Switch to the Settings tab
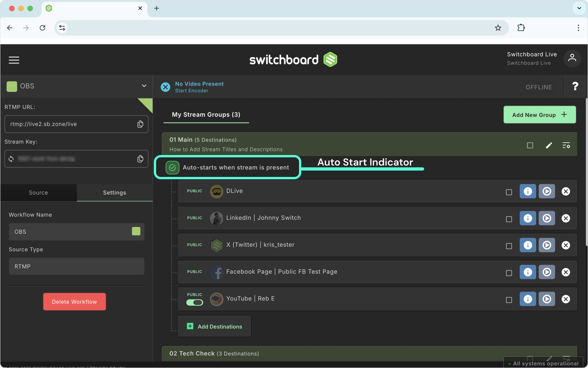The image size is (588, 368). click(115, 192)
